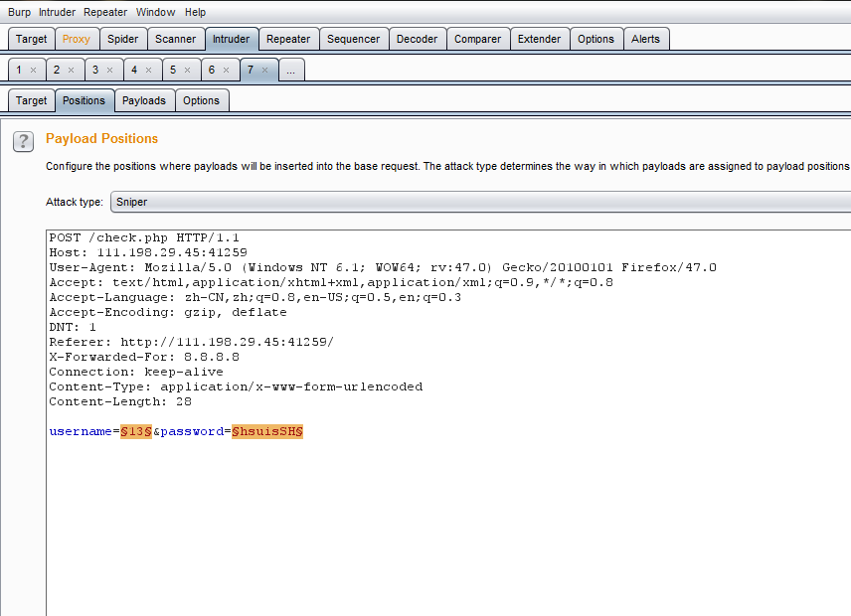Screen dimensions: 851x616
Task: Close Intruder attack tab 3
Action: point(110,71)
